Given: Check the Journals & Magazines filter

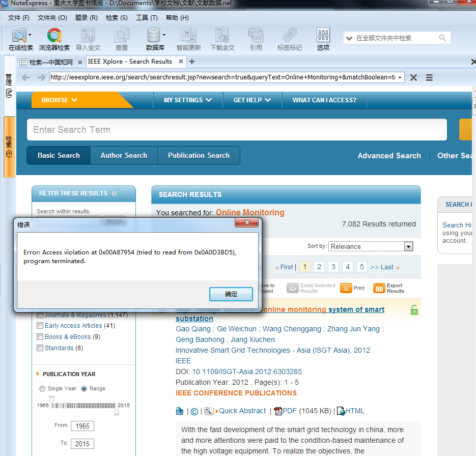Looking at the screenshot, I should [x=40, y=315].
